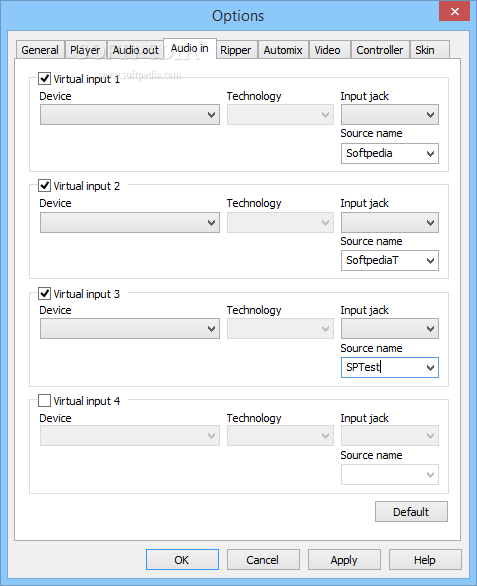The width and height of the screenshot is (477, 586).
Task: Select the Controller tab
Action: 379,50
